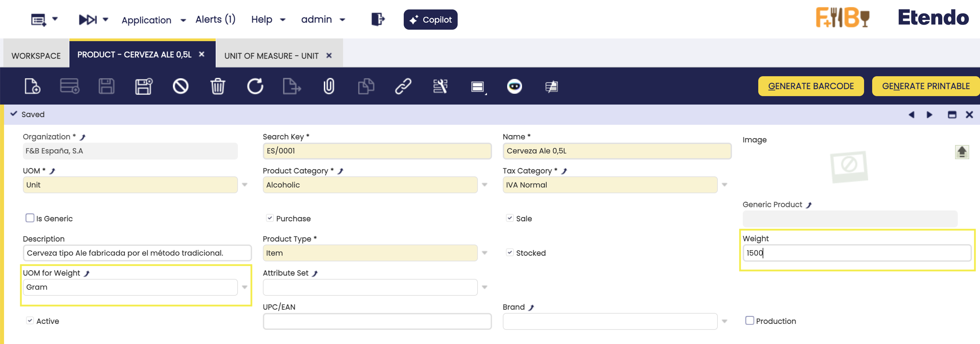Open attachments with the paperclip icon
Viewport: 980px width, 344px height.
[x=329, y=86]
